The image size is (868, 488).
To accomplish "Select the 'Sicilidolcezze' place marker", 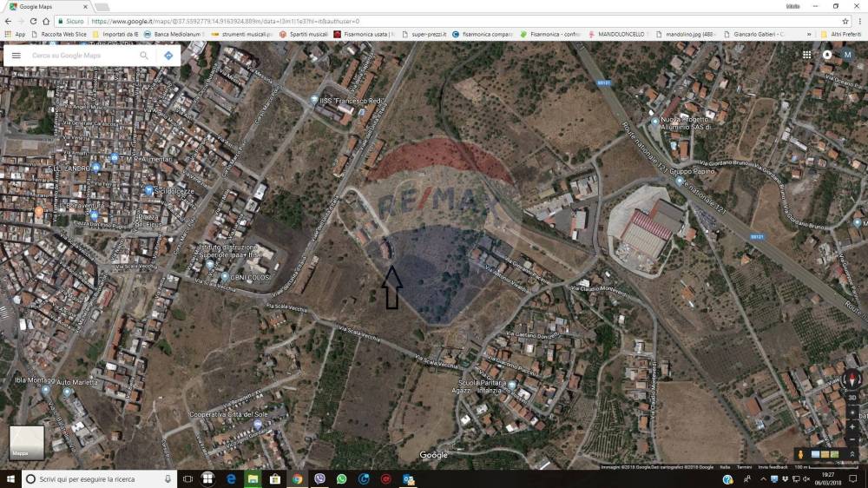I will point(148,190).
